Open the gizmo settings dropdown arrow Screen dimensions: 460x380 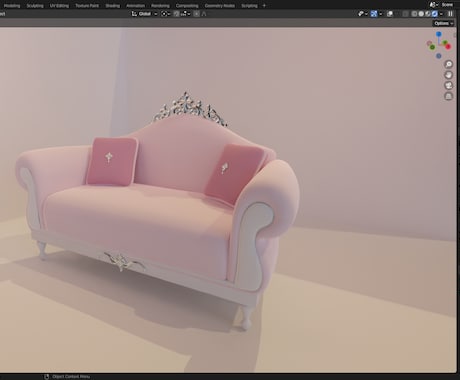point(381,14)
